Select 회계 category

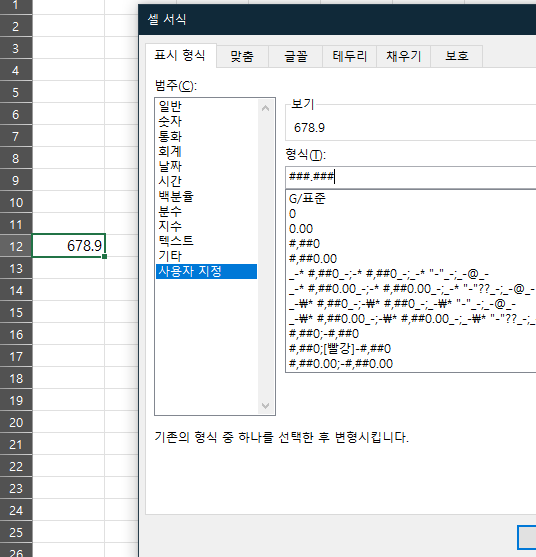[x=206, y=151]
